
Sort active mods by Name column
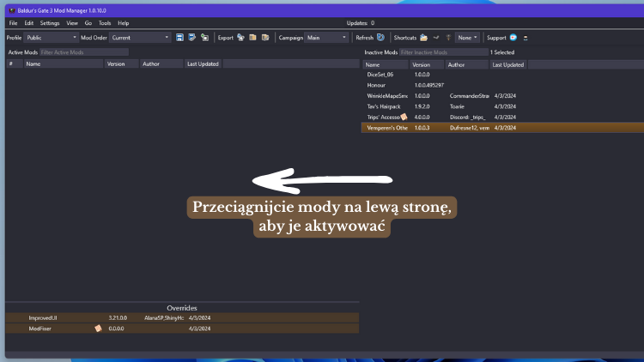coord(64,63)
